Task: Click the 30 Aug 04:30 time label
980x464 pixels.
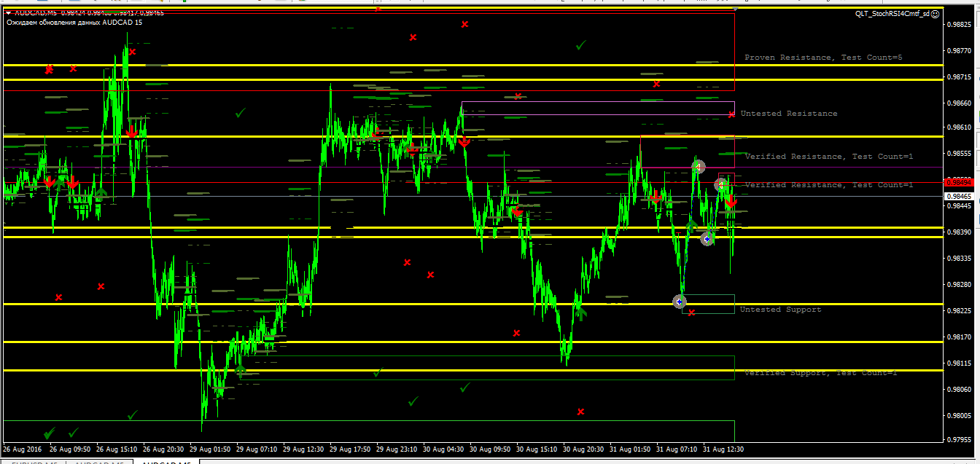Action: point(444,449)
